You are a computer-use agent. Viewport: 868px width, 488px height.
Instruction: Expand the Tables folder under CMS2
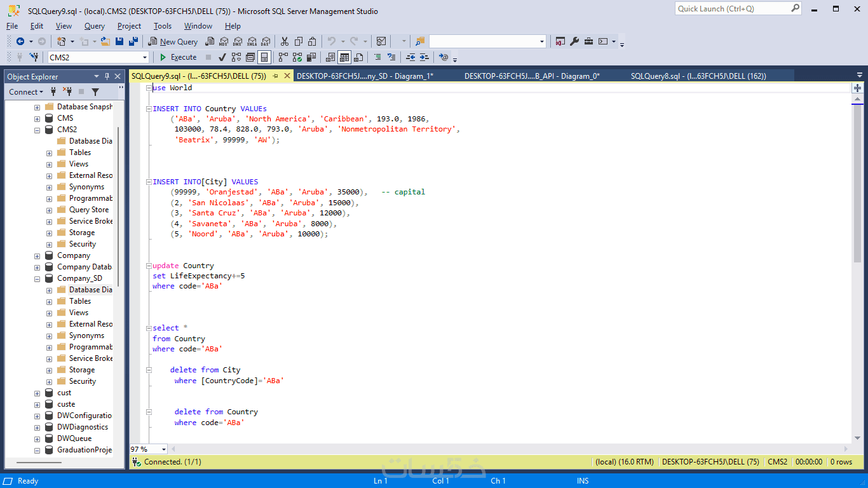tap(50, 153)
